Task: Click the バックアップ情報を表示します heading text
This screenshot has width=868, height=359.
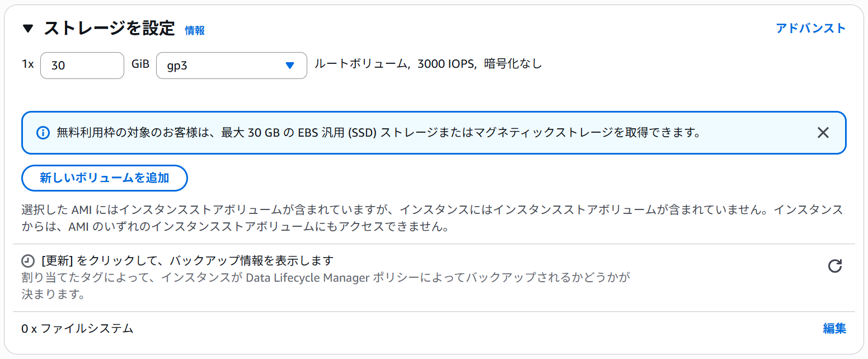Action: point(187,260)
